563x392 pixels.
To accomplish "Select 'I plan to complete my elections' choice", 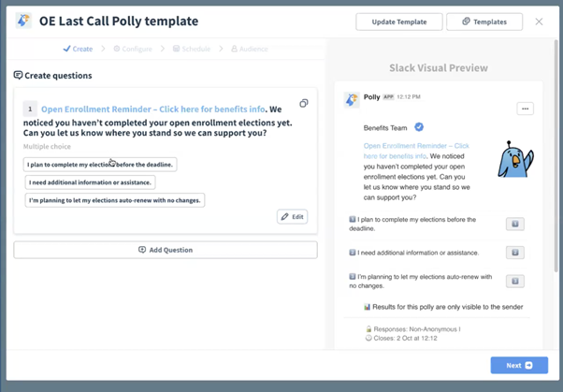I will (100, 165).
